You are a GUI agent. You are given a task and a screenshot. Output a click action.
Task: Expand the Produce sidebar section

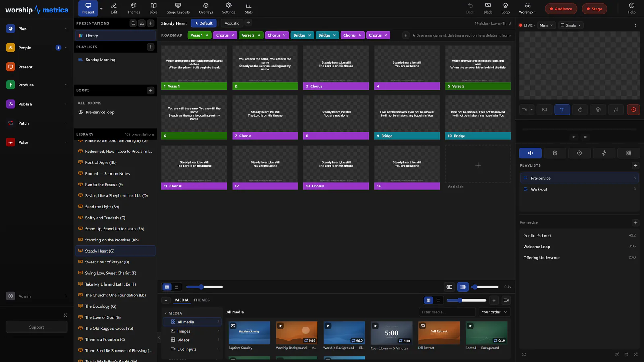coord(66,85)
